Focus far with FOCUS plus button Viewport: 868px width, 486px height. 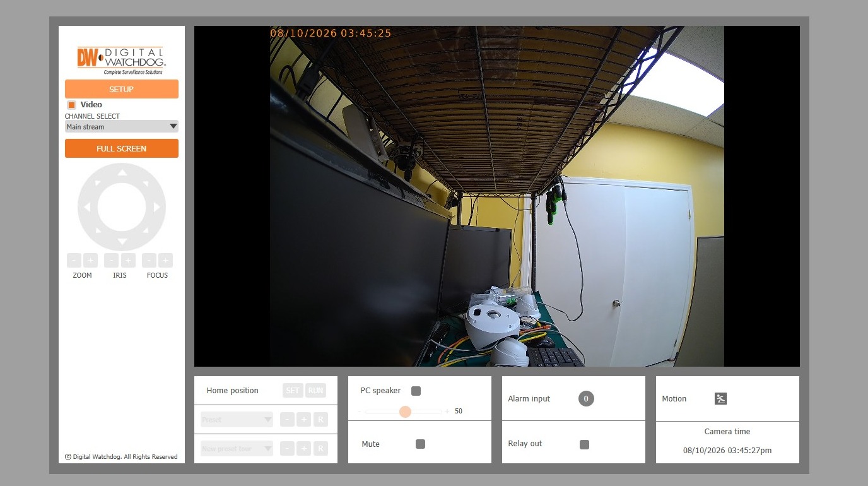[165, 260]
